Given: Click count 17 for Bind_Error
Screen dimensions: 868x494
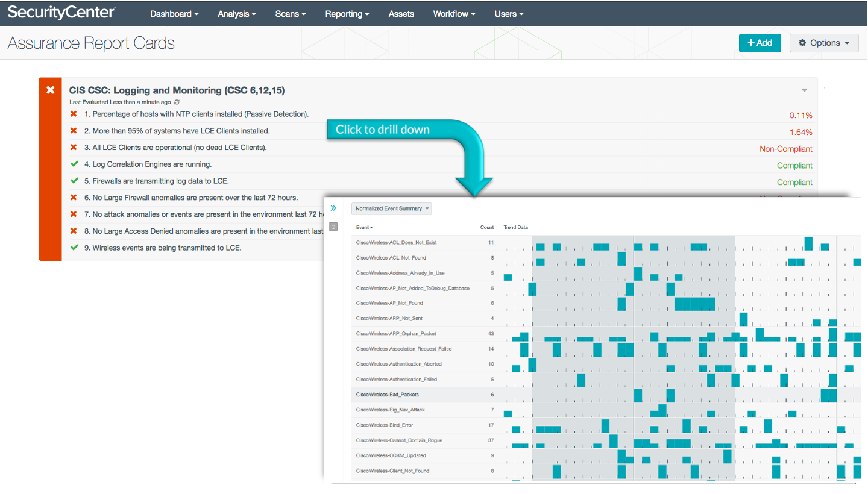Looking at the screenshot, I should pyautogui.click(x=491, y=425).
